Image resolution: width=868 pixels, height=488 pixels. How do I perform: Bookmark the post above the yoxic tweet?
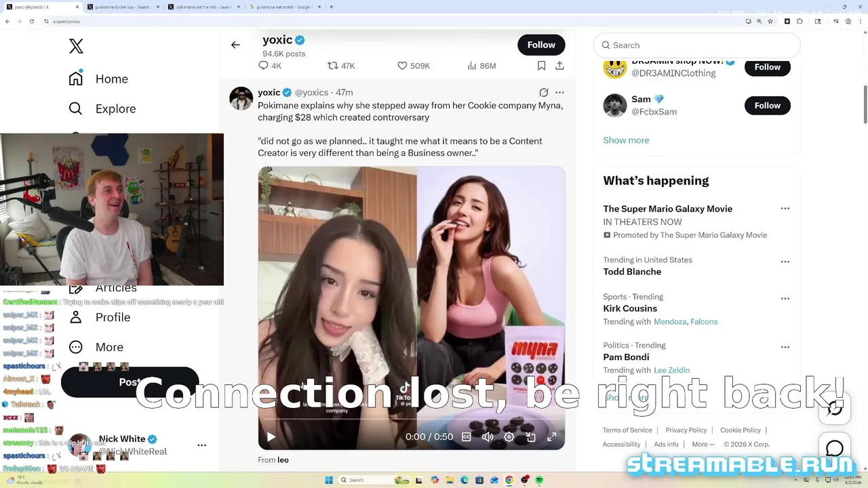click(x=541, y=66)
